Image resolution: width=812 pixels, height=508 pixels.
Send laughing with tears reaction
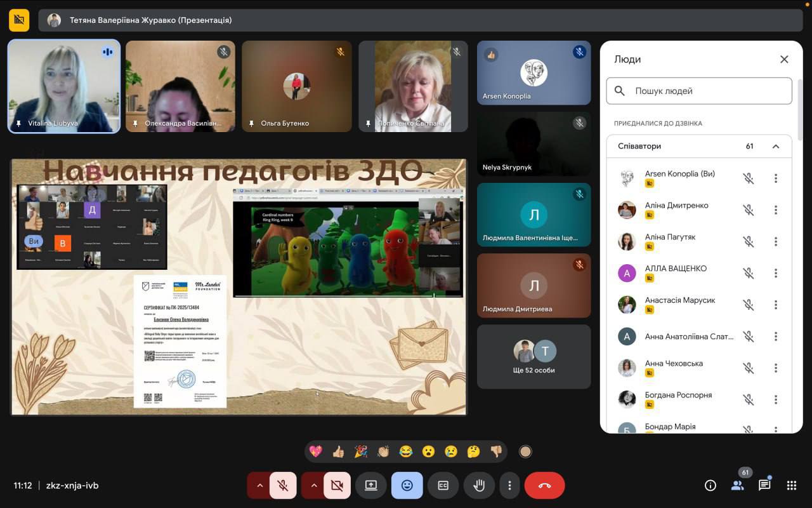tap(406, 451)
